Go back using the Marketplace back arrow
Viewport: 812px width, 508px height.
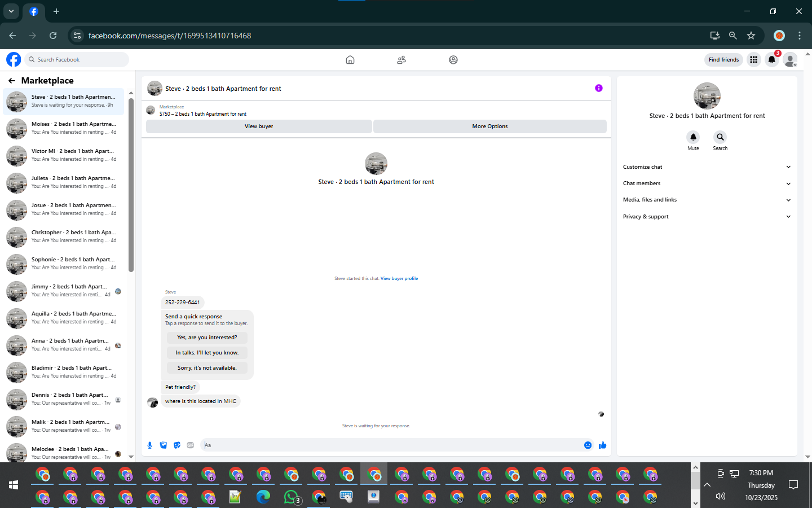(12, 81)
